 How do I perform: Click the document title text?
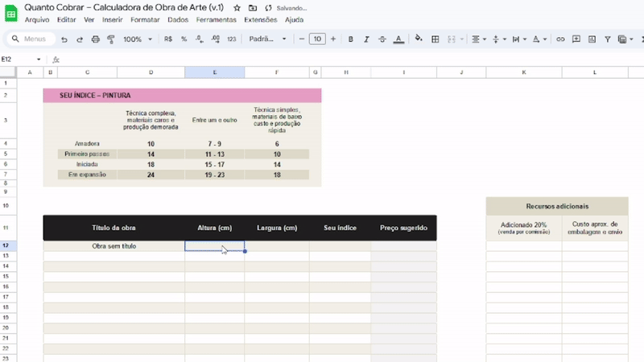(x=124, y=8)
